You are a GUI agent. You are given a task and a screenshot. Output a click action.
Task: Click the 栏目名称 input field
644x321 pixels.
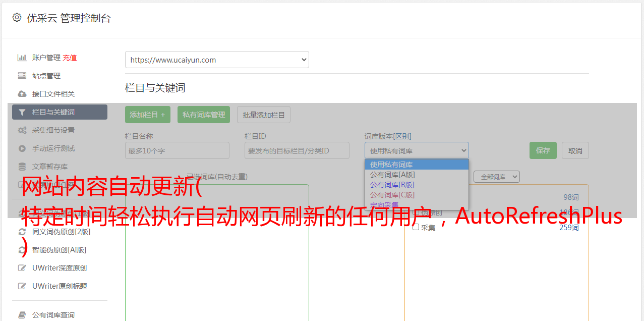click(x=177, y=150)
